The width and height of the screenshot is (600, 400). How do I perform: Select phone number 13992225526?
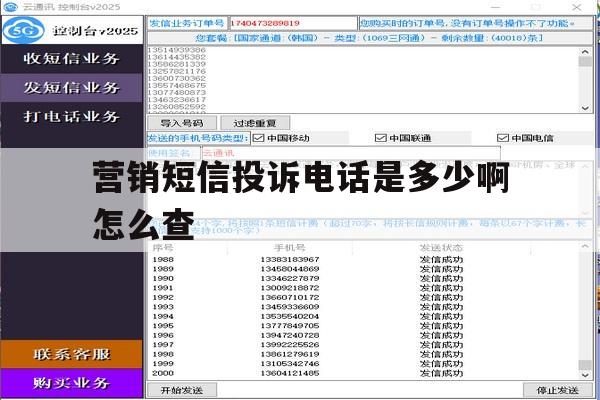290,345
